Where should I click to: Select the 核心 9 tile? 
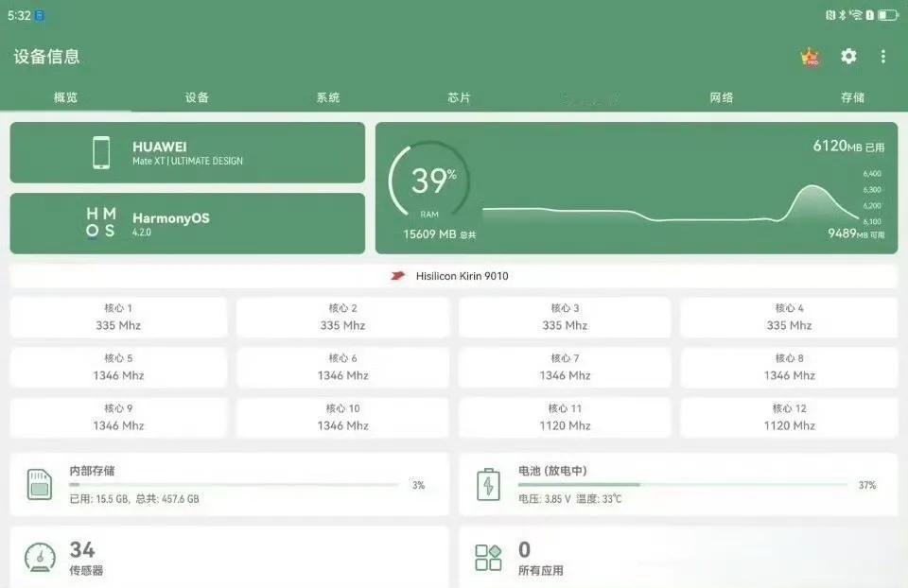118,417
